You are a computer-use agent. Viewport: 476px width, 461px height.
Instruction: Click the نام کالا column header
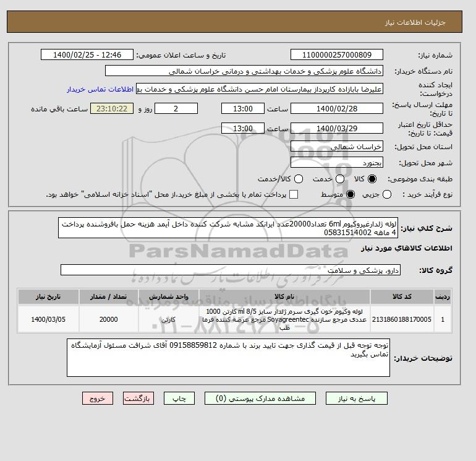(x=284, y=296)
